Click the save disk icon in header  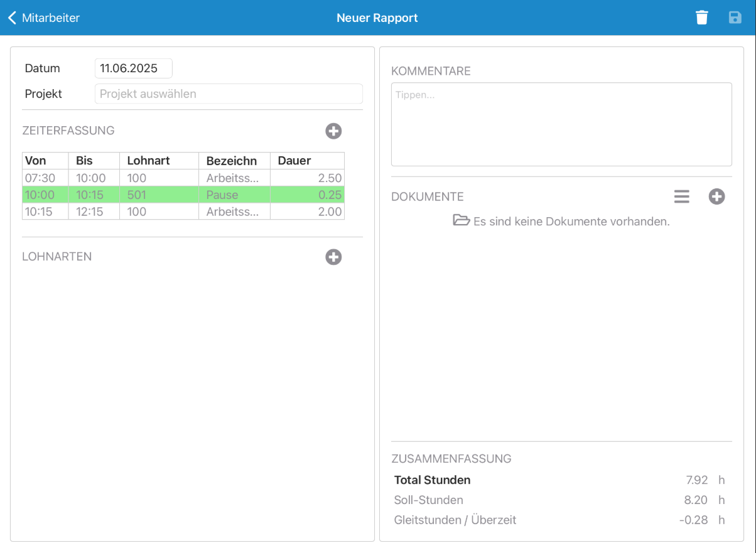pos(735,18)
